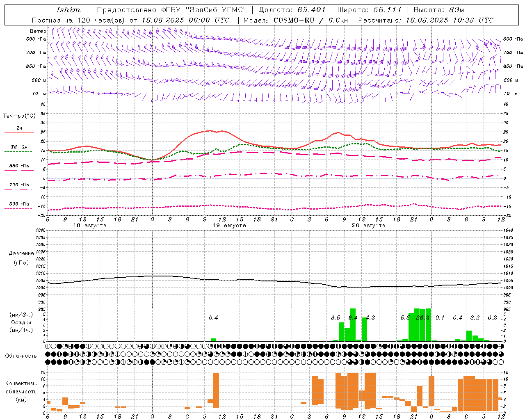Click the 18 августа date label
Image resolution: width=525 pixels, height=420 pixels.
click(x=90, y=226)
